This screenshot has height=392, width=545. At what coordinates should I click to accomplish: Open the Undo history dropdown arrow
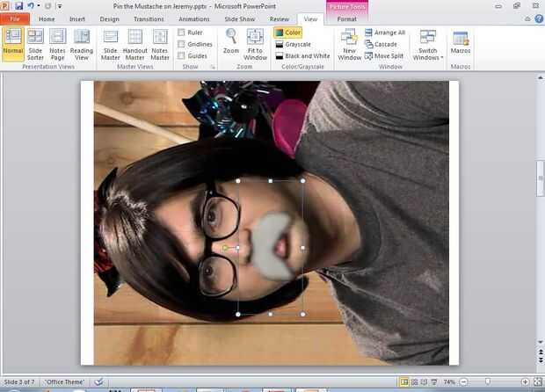click(x=39, y=6)
